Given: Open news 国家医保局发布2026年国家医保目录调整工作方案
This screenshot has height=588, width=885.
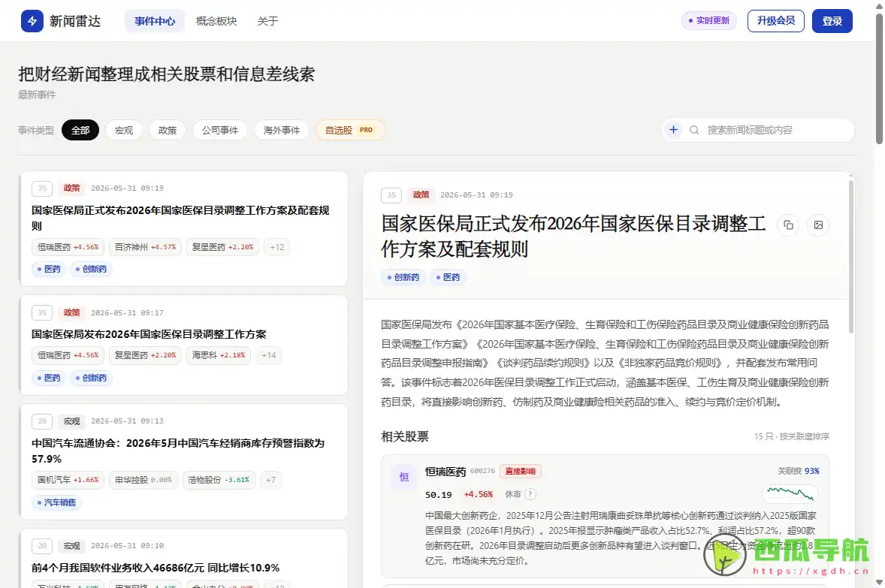Looking at the screenshot, I should pos(149,334).
